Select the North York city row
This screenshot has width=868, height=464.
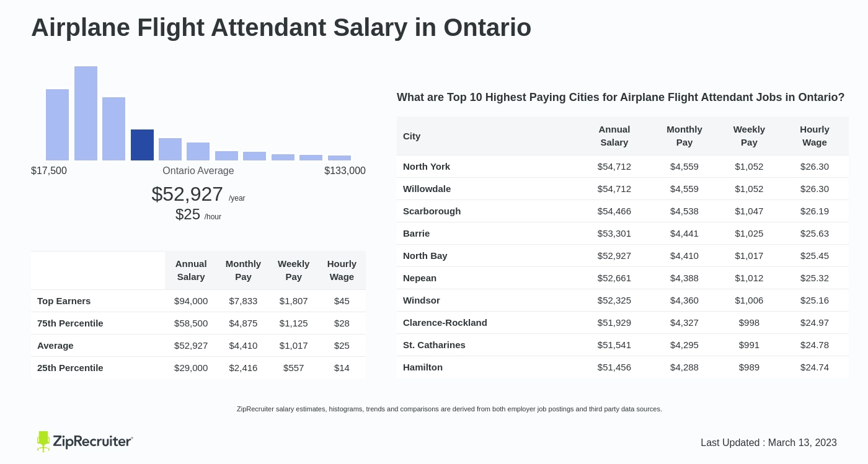tap(623, 167)
